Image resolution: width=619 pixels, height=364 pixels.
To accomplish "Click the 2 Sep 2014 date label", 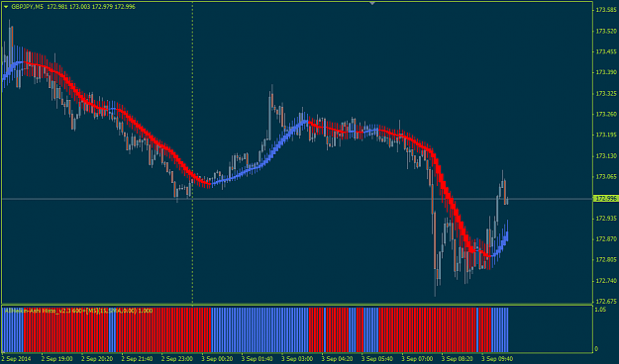I will click(16, 359).
